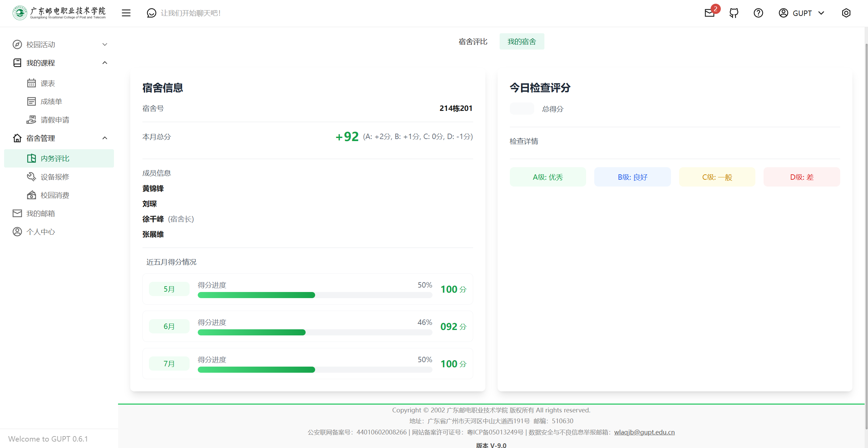Click the chat bubble icon

click(x=151, y=13)
